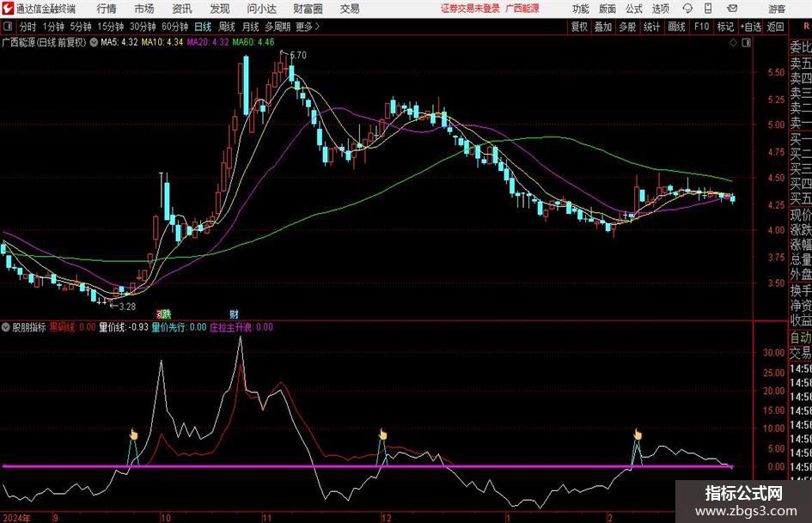
Task: Switch to the 30分钟 period tab
Action: point(143,27)
